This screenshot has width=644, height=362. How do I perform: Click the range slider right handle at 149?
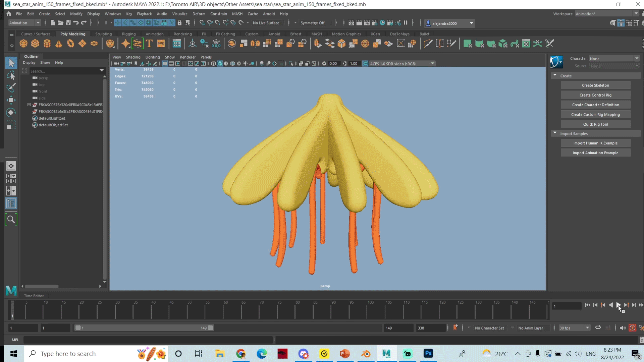[211, 328]
